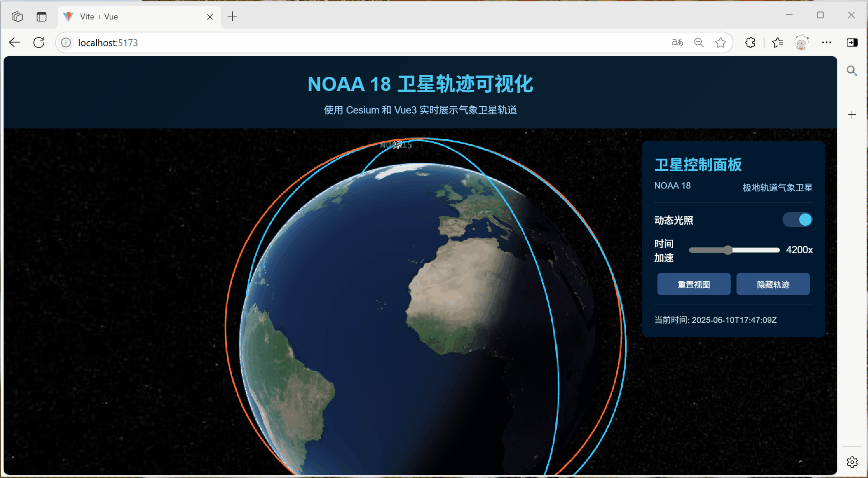The image size is (868, 478).
Task: View site information for localhost
Action: point(66,43)
